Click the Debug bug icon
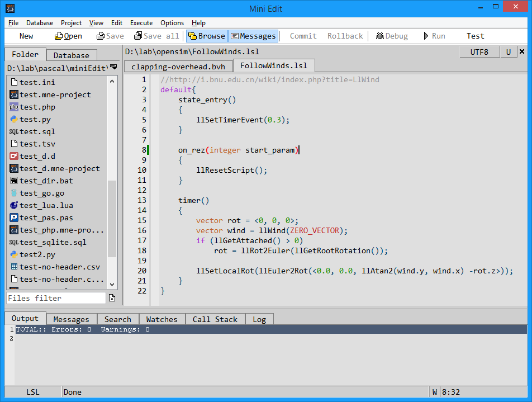 (379, 36)
